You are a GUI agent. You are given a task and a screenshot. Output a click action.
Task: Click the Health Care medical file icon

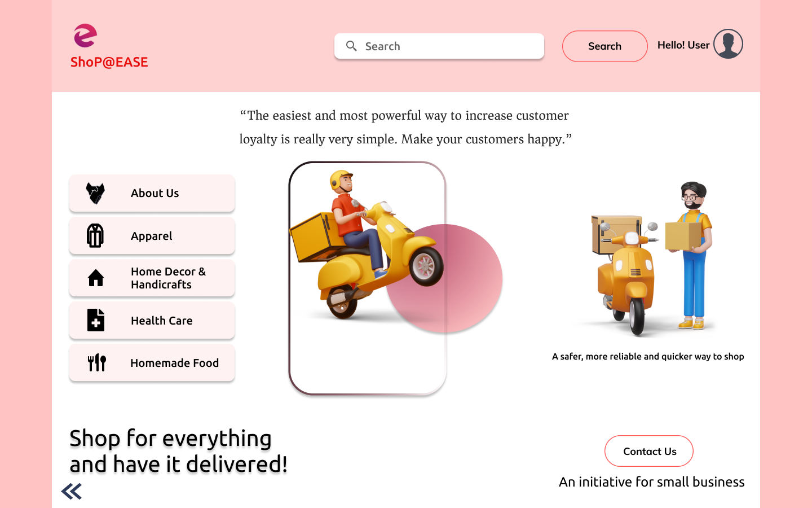(96, 320)
